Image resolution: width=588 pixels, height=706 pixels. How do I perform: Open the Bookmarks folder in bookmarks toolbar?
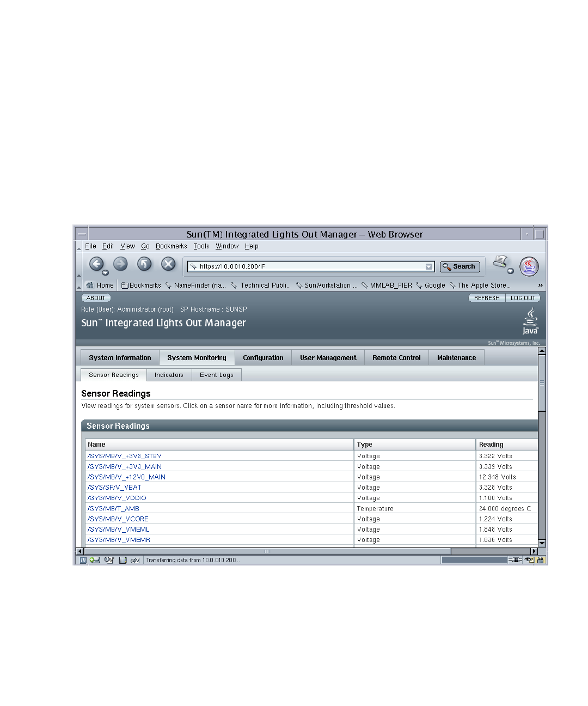click(x=141, y=285)
